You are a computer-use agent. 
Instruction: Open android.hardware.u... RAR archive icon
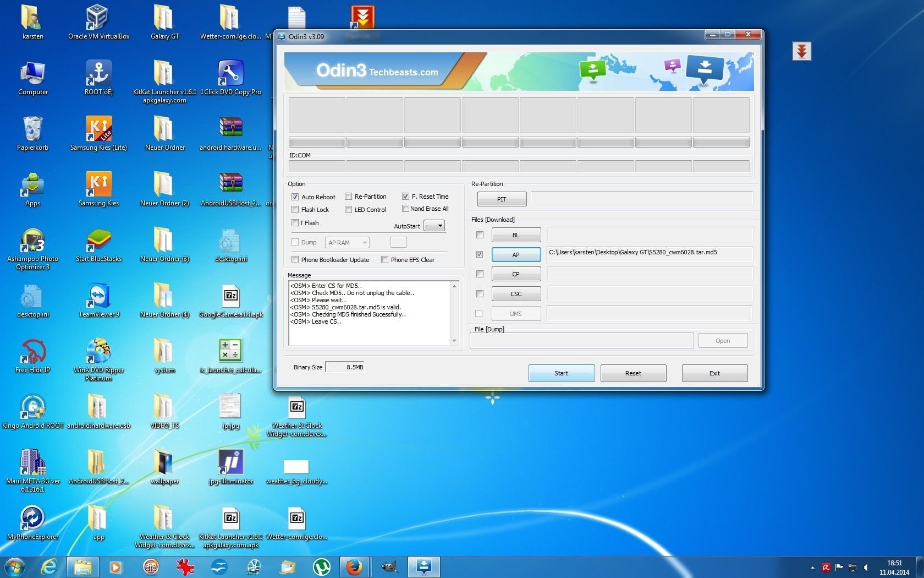click(x=230, y=133)
